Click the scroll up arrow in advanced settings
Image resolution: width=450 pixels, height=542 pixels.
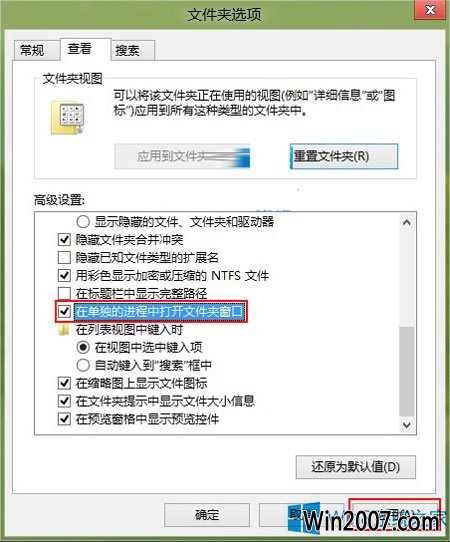click(x=407, y=222)
